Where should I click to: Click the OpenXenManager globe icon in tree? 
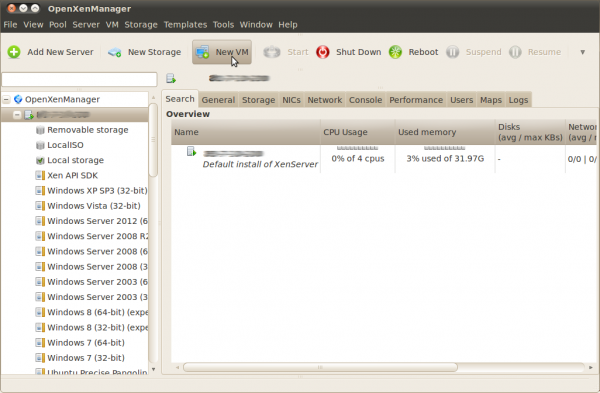pos(18,99)
